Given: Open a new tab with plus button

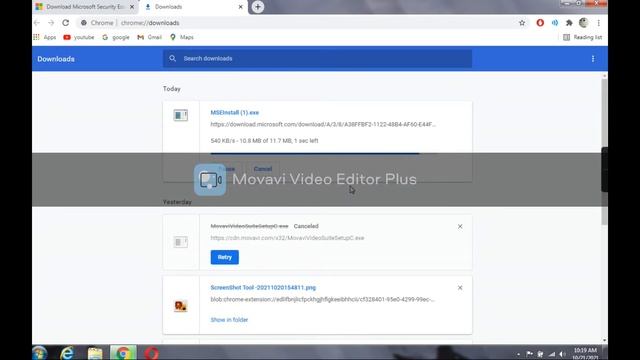Looking at the screenshot, I should (258, 7).
